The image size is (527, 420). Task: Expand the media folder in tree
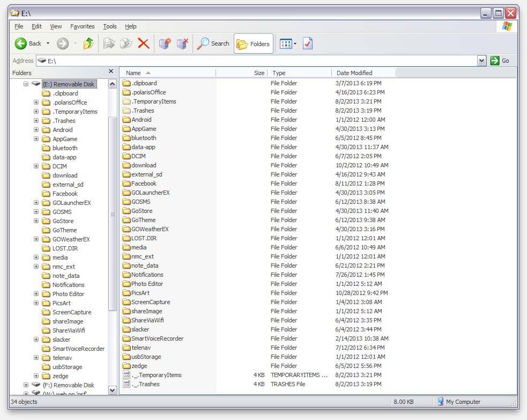(36, 257)
